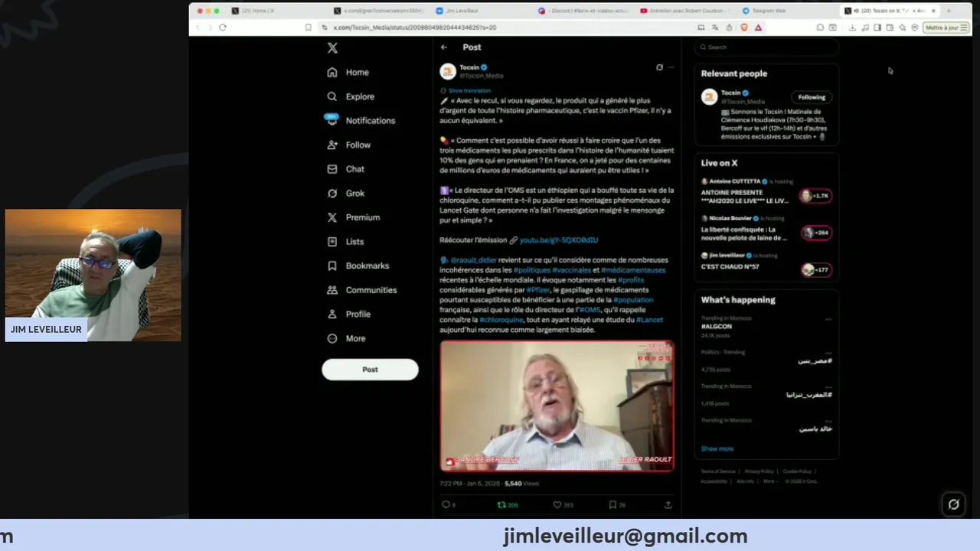This screenshot has width=980, height=551.
Task: Open Chat in X sidebar
Action: 346,169
